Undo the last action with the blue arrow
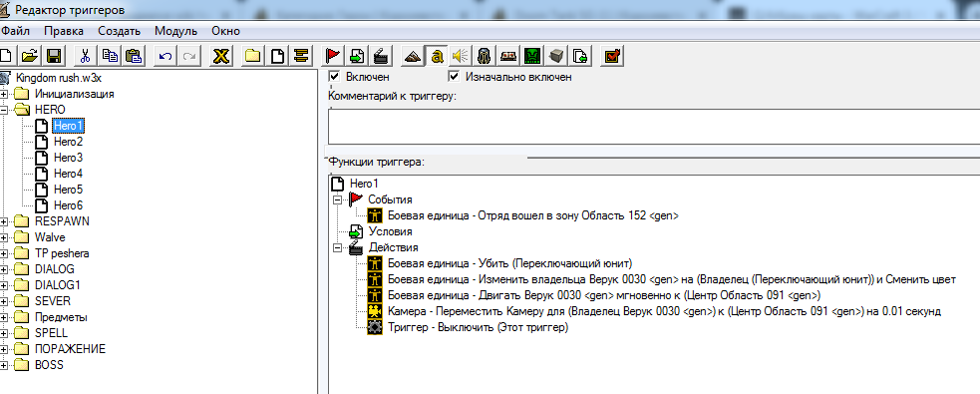This screenshot has height=394, width=980. pos(165,56)
